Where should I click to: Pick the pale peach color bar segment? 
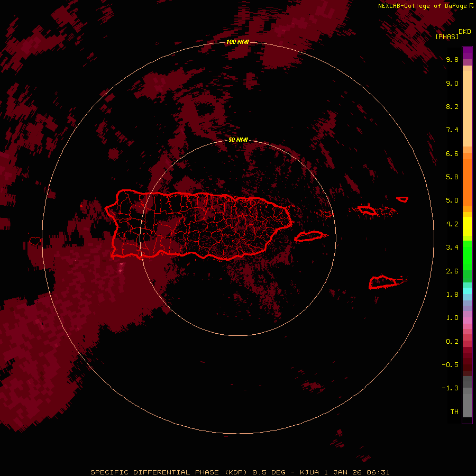click(x=467, y=108)
